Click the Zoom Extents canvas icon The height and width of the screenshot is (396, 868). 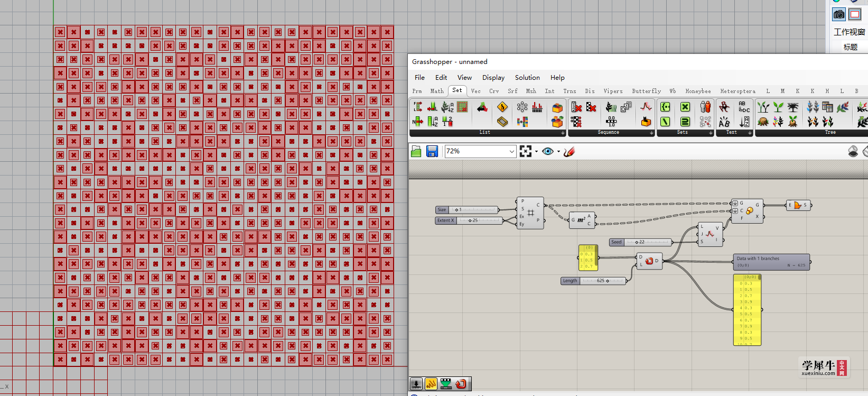point(526,151)
